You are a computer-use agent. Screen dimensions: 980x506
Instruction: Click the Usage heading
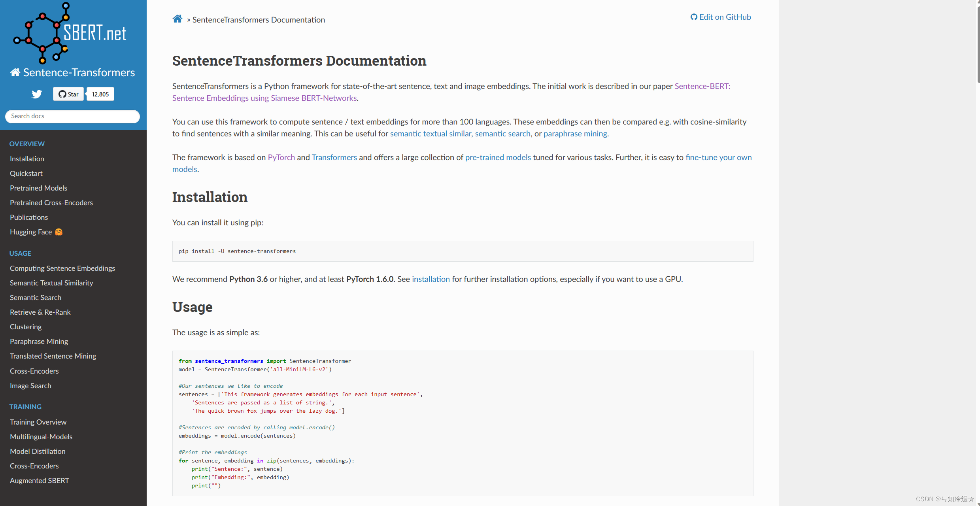[x=193, y=307]
